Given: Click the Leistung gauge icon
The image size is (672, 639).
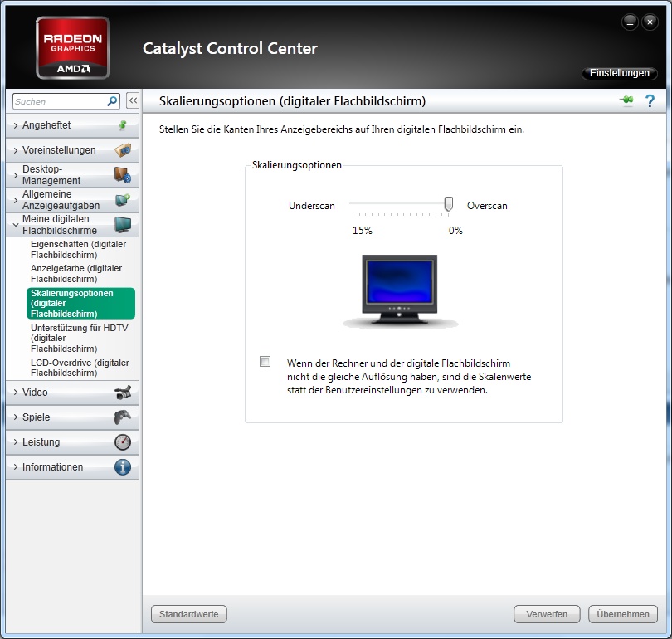Looking at the screenshot, I should tap(123, 441).
